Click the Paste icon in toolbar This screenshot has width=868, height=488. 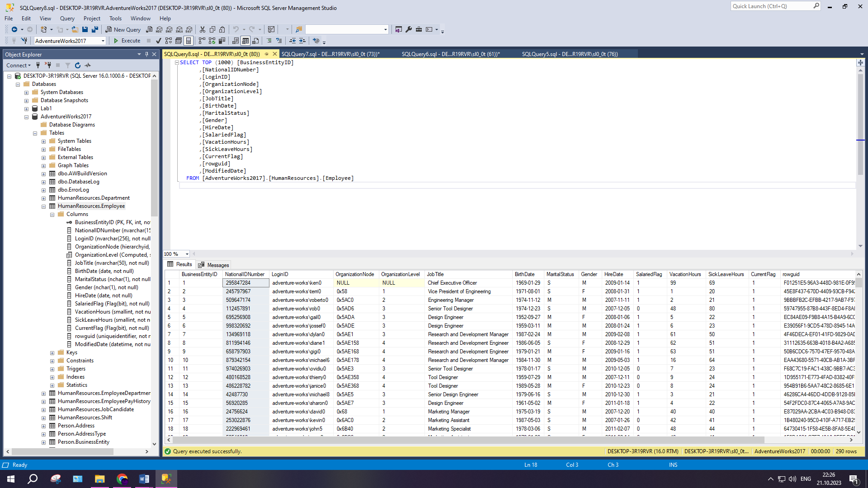click(222, 30)
